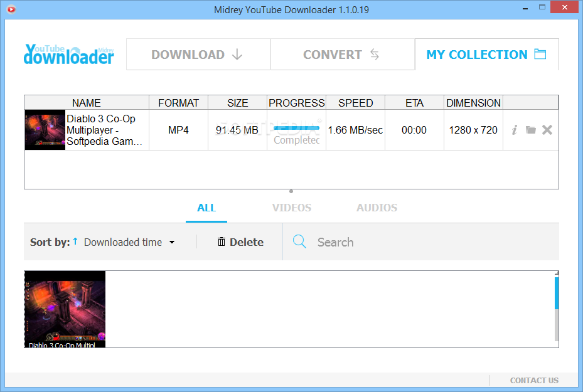Click the SPEED column header

point(355,103)
